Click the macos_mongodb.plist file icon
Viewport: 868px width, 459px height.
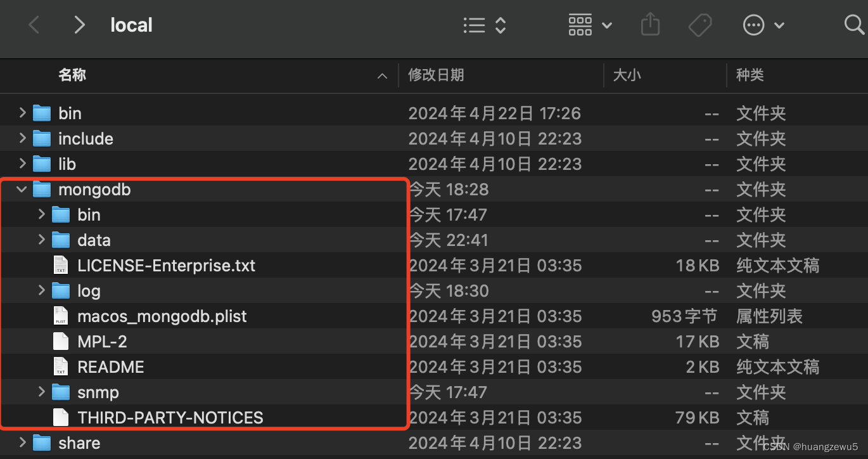click(x=60, y=316)
